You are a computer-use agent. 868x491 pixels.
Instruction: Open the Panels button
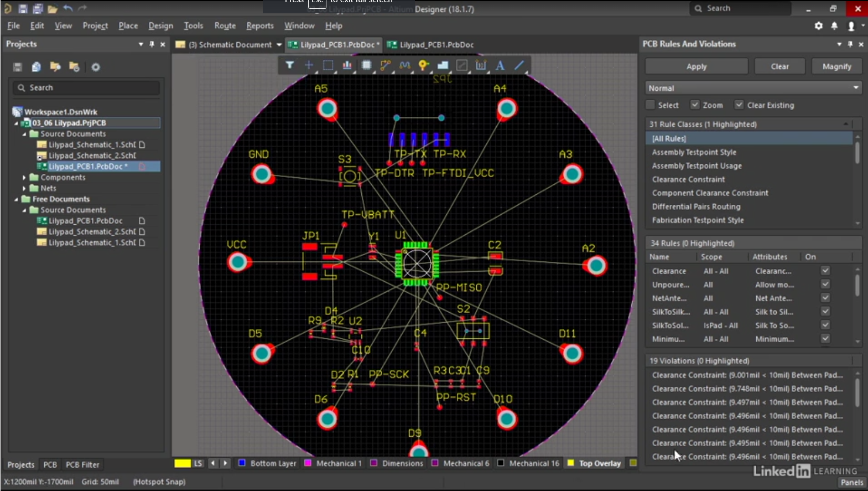tap(851, 482)
